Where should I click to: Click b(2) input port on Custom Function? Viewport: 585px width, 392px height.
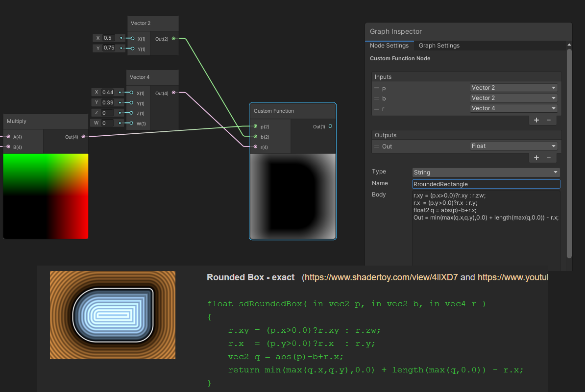255,137
